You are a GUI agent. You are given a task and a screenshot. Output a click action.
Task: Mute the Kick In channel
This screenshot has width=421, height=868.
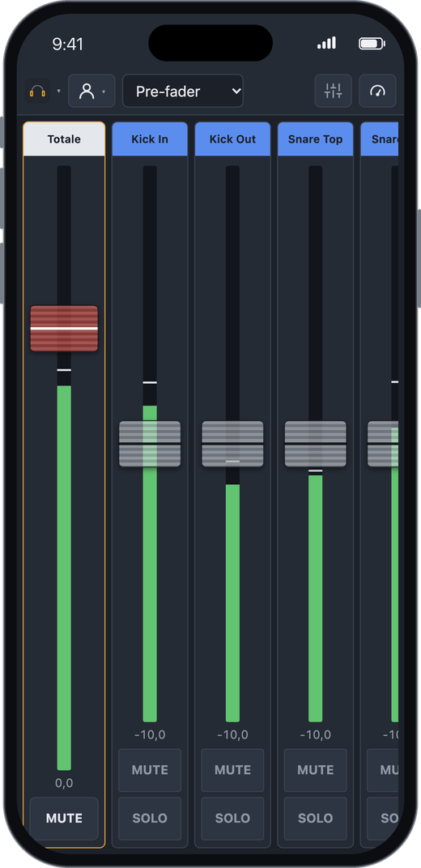coord(150,770)
